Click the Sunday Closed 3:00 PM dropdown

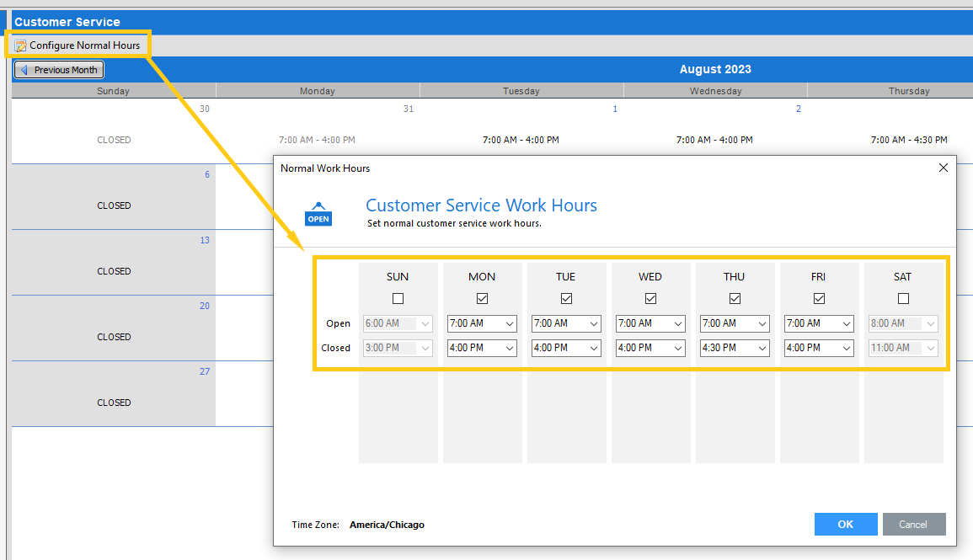(398, 348)
